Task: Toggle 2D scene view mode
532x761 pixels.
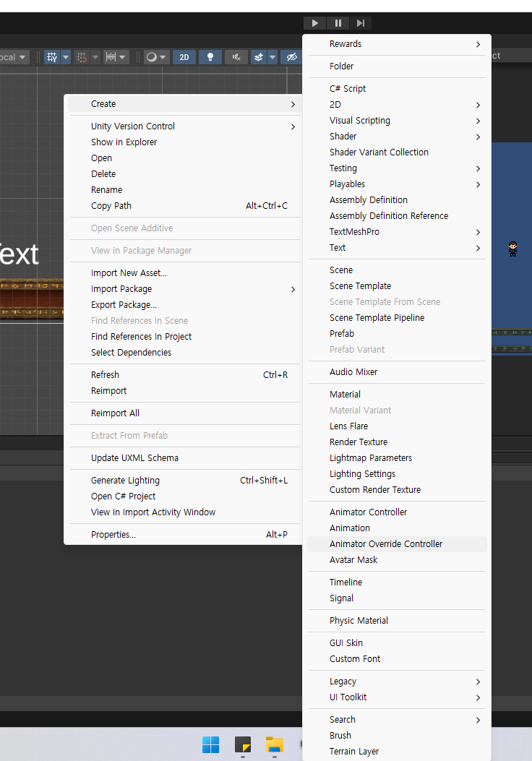Action: (184, 57)
